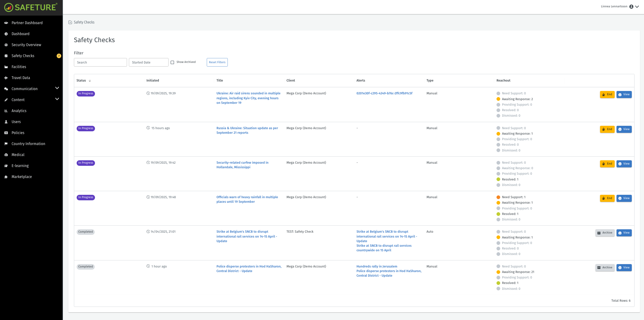The width and height of the screenshot is (644, 320).
Task: Open Country Information from the sidebar
Action: pos(28,144)
